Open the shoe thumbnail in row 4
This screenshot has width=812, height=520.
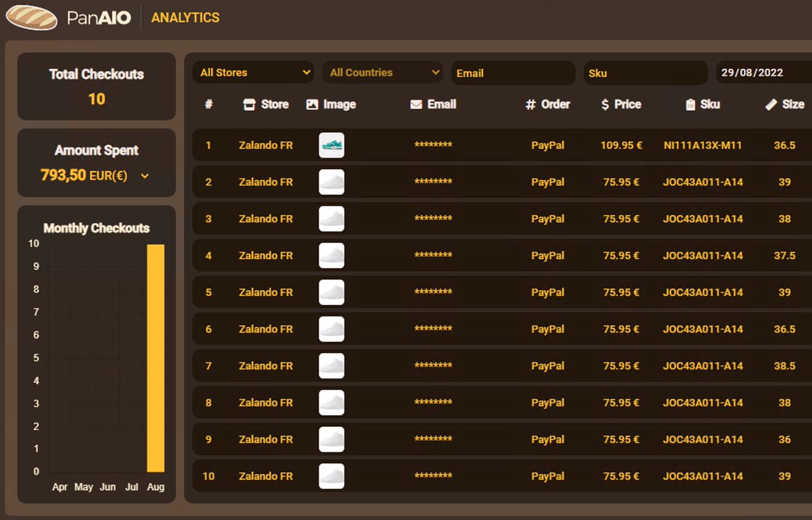click(332, 256)
